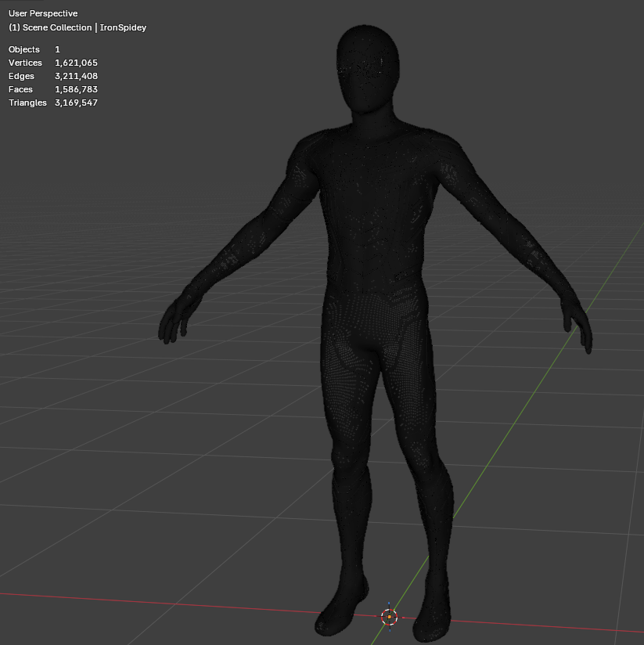
Task: Click the "Objects" statistics label
Action: click(x=24, y=49)
